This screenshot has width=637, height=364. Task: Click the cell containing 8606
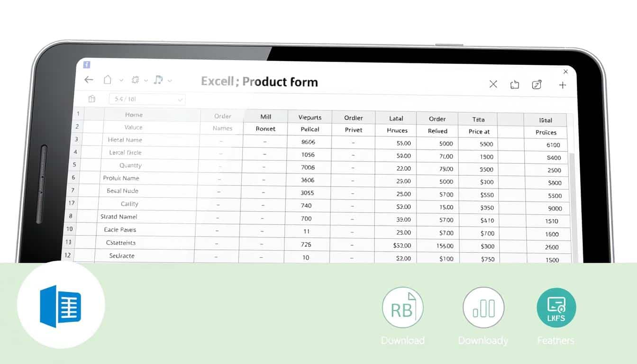pyautogui.click(x=309, y=142)
